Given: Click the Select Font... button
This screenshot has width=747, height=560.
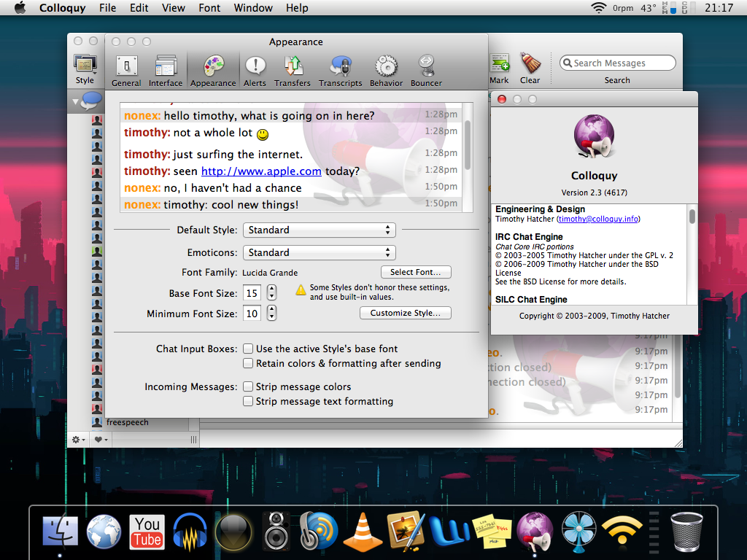Looking at the screenshot, I should pyautogui.click(x=416, y=272).
